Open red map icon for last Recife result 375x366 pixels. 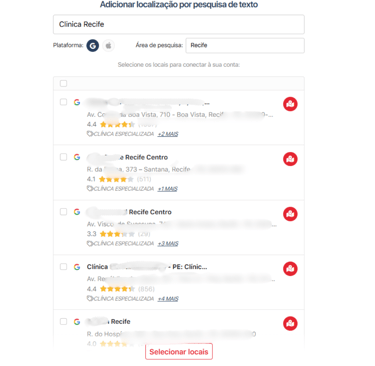point(290,323)
